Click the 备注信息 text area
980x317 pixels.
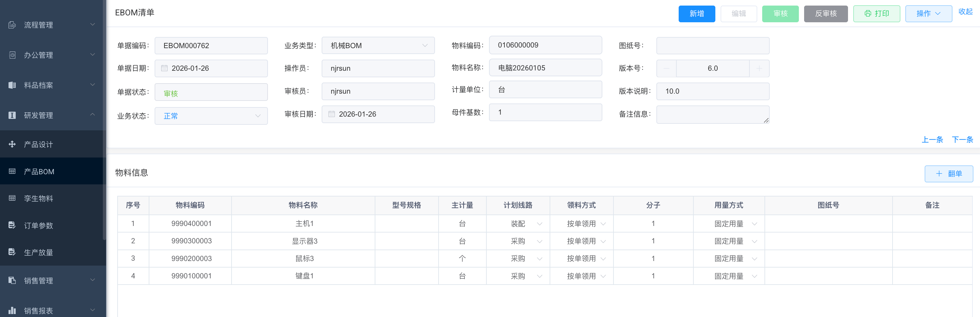pos(712,115)
